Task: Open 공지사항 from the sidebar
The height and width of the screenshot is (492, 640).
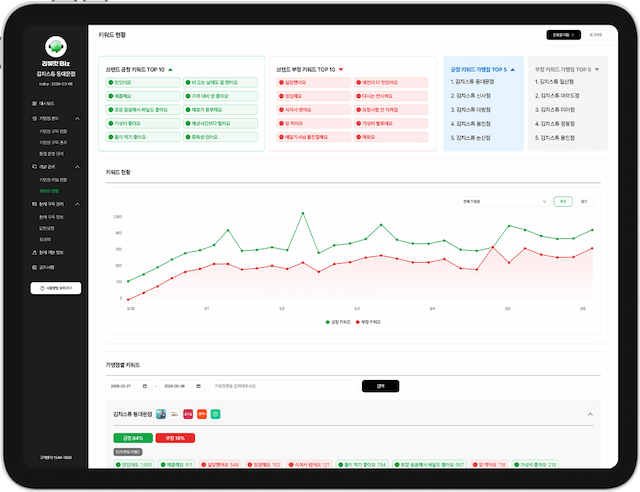Action: [49, 268]
